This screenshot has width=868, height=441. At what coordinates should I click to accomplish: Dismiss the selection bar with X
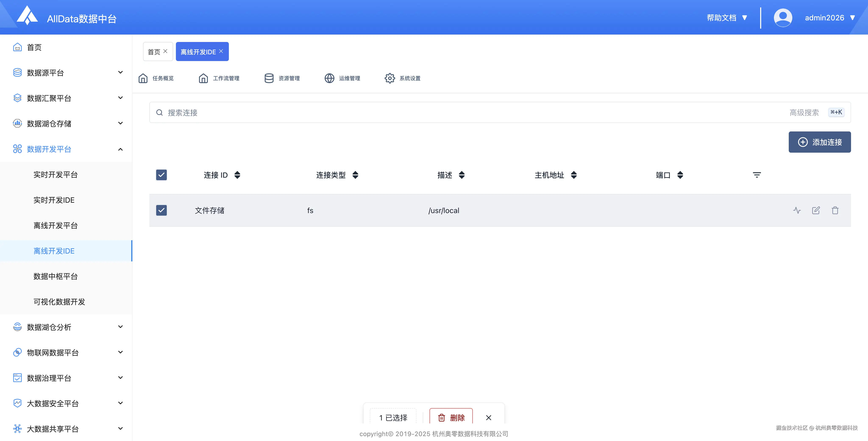coord(488,417)
